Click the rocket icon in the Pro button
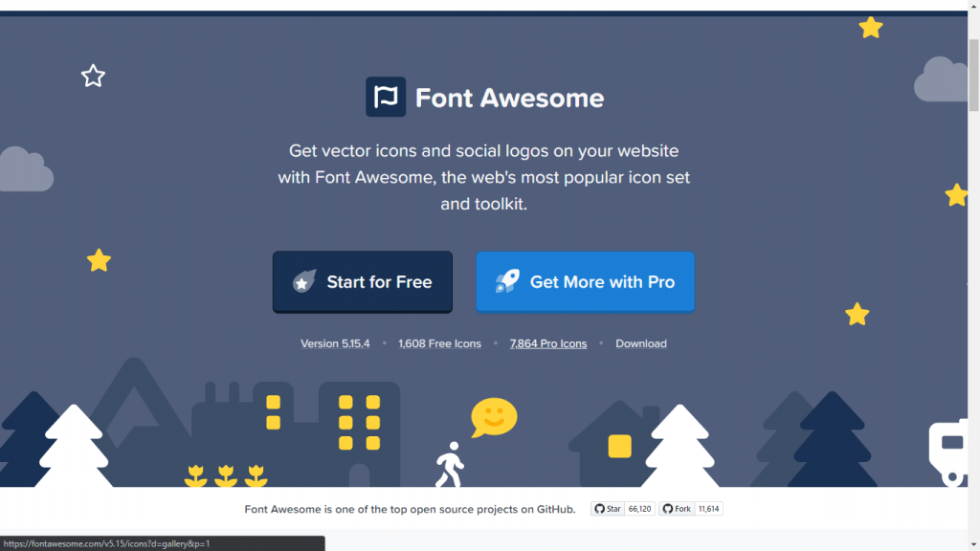Screen dimensions: 980x551 click(507, 281)
